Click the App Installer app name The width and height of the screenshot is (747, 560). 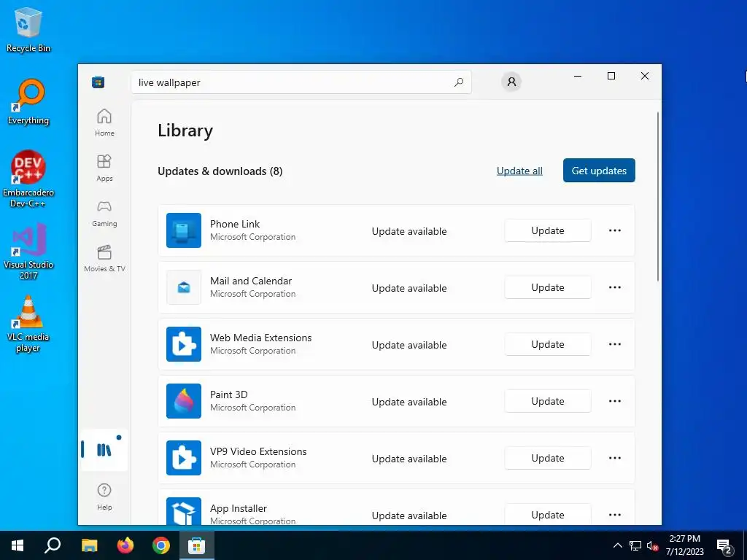coord(239,508)
